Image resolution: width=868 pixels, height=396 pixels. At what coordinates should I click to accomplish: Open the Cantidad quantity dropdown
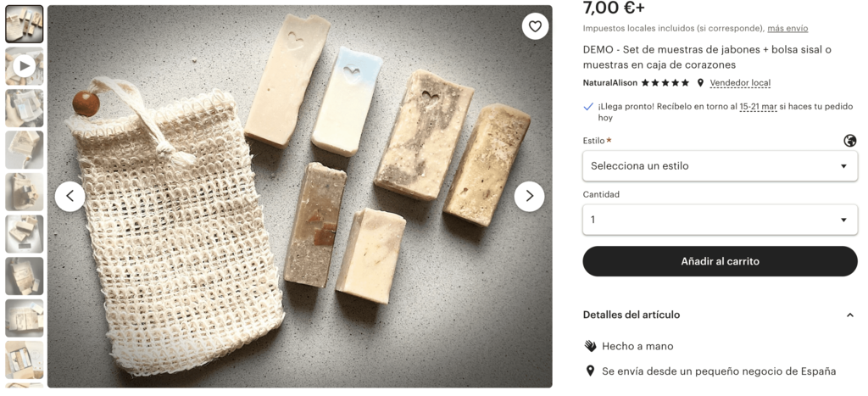click(720, 220)
